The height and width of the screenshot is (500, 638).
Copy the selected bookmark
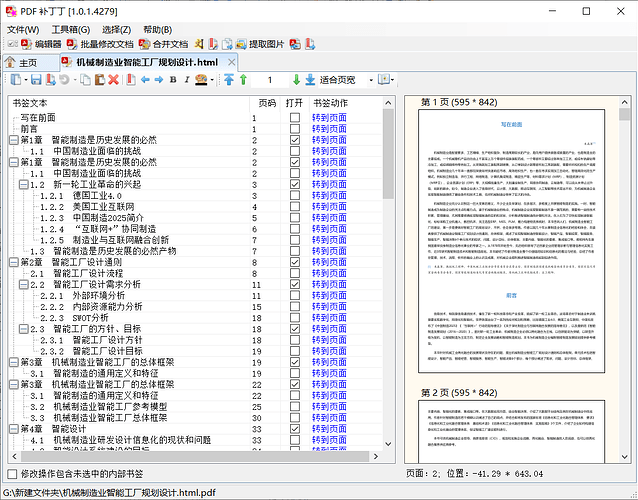click(85, 79)
